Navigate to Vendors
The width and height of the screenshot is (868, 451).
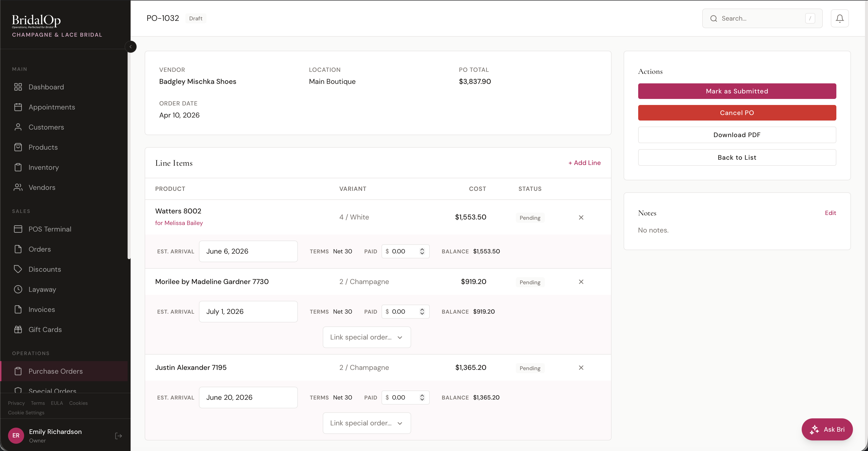tap(64, 187)
